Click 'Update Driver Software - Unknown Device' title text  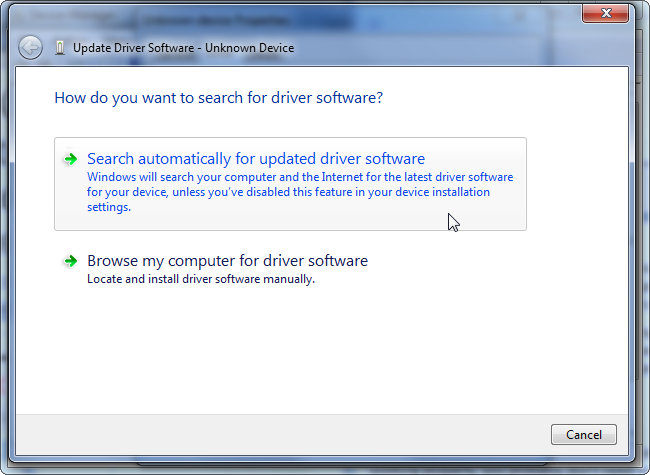click(183, 47)
